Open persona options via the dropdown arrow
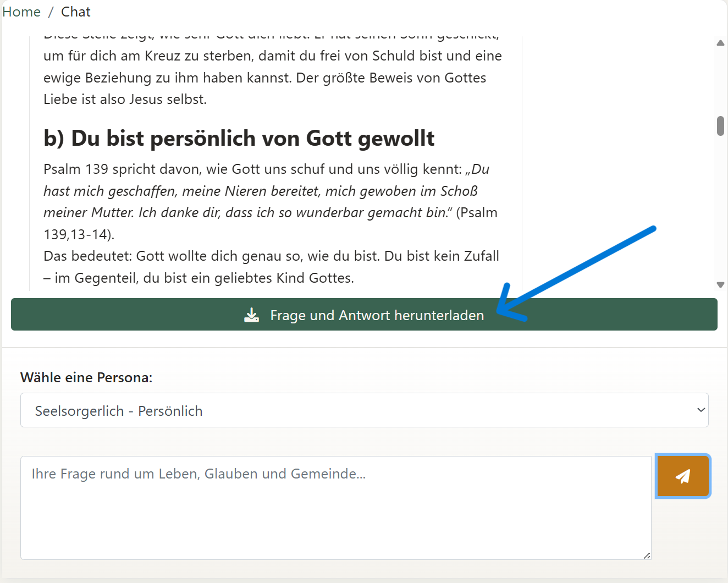The width and height of the screenshot is (728, 583). tap(701, 410)
